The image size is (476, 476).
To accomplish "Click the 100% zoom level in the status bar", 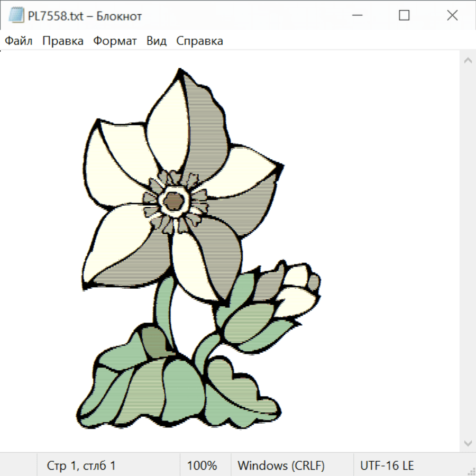I will [x=202, y=465].
